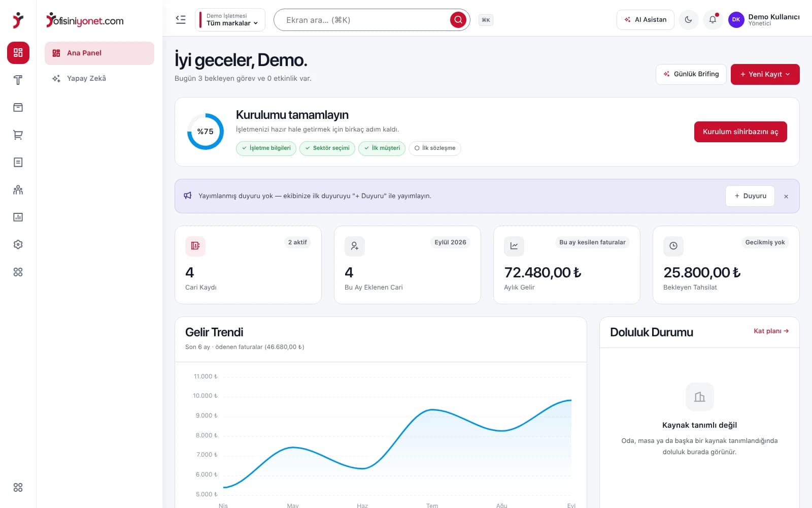Click the building icon above Kaynak tanımlı değil
812x508 pixels.
[x=700, y=397]
